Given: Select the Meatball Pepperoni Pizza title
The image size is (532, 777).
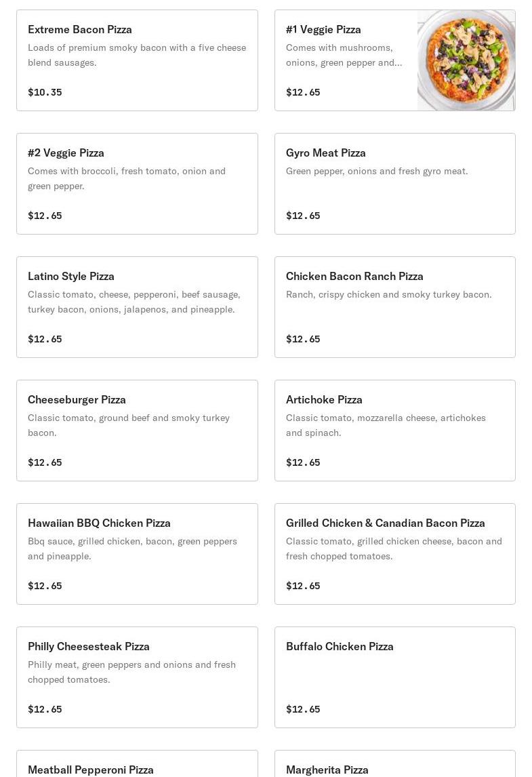Looking at the screenshot, I should tap(91, 770).
